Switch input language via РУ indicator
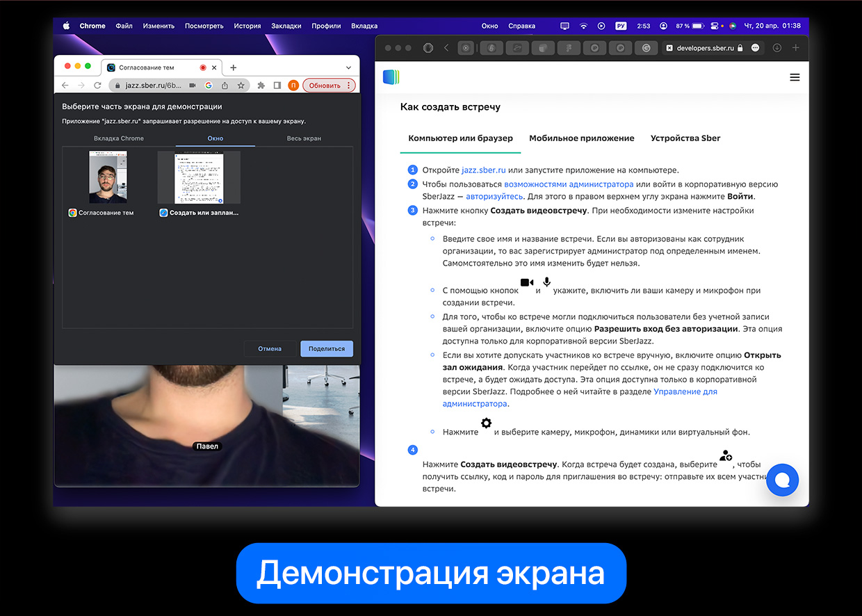 (621, 26)
